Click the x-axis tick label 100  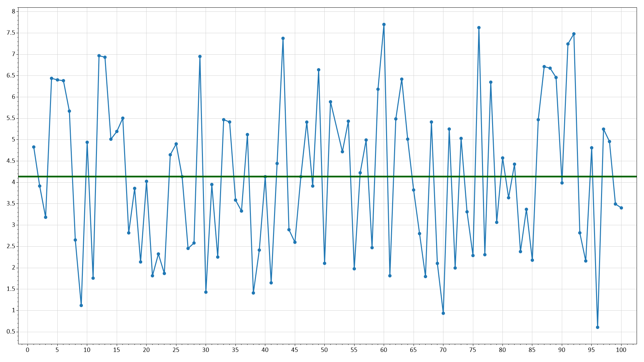pyautogui.click(x=621, y=350)
